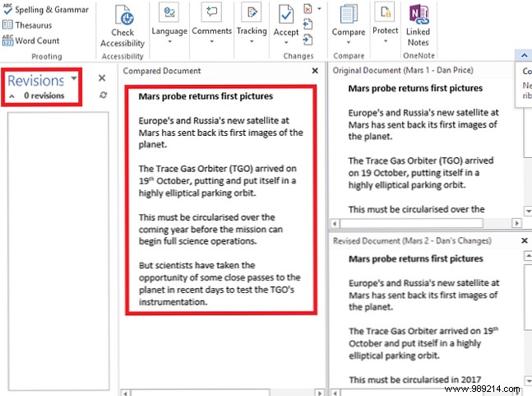Screen dimensions: 532x396
Task: Click the Check Accessibility icon
Action: click(123, 15)
